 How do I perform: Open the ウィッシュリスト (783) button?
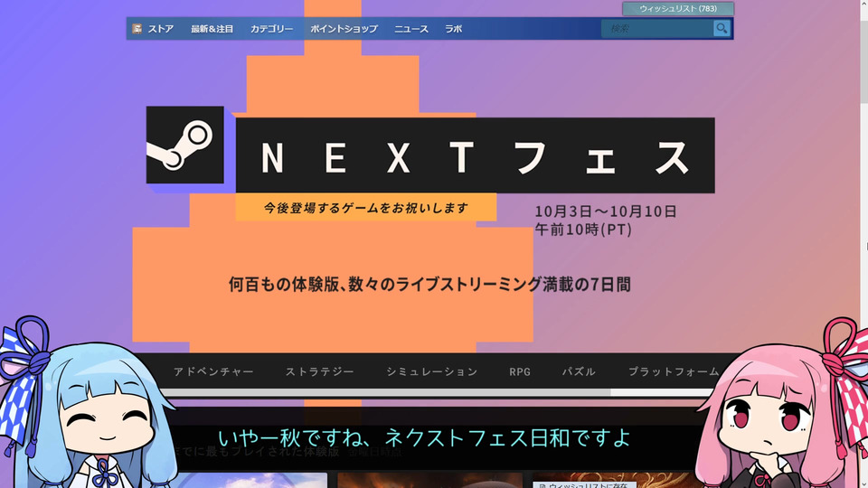(x=678, y=8)
